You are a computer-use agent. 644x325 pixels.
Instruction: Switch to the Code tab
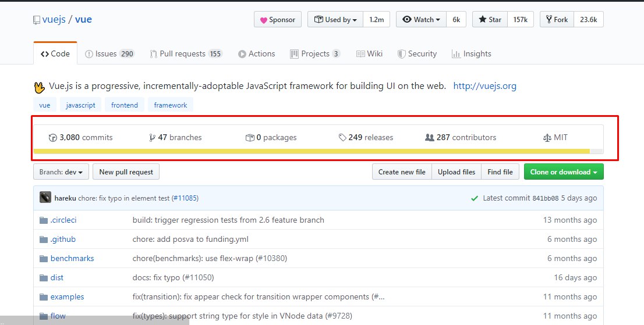55,53
